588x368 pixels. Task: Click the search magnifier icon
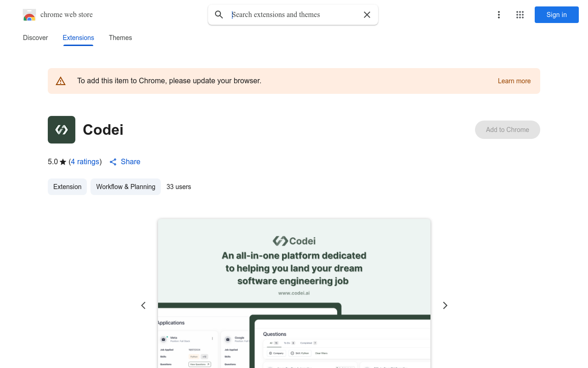(219, 15)
